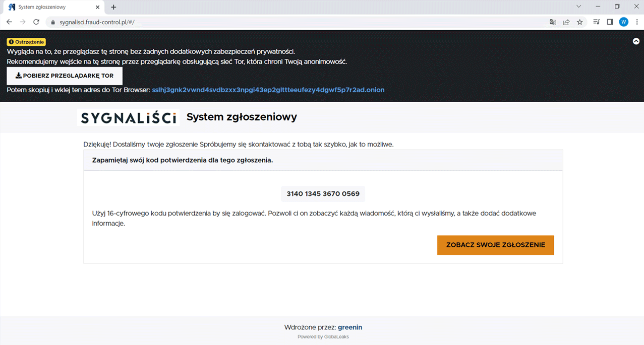Click the Ostrzeżenie warning badge
644x345 pixels.
[x=26, y=42]
